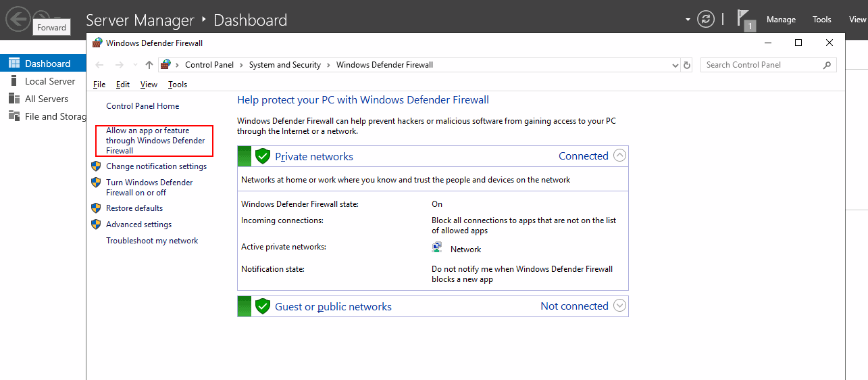
Task: Click the 'Incoming connections:' label
Action: click(x=282, y=220)
